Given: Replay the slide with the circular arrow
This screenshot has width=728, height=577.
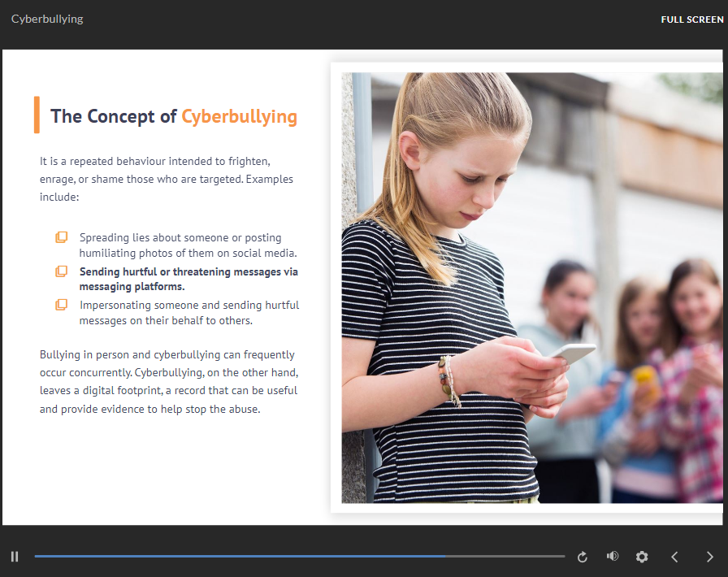Looking at the screenshot, I should click(583, 557).
